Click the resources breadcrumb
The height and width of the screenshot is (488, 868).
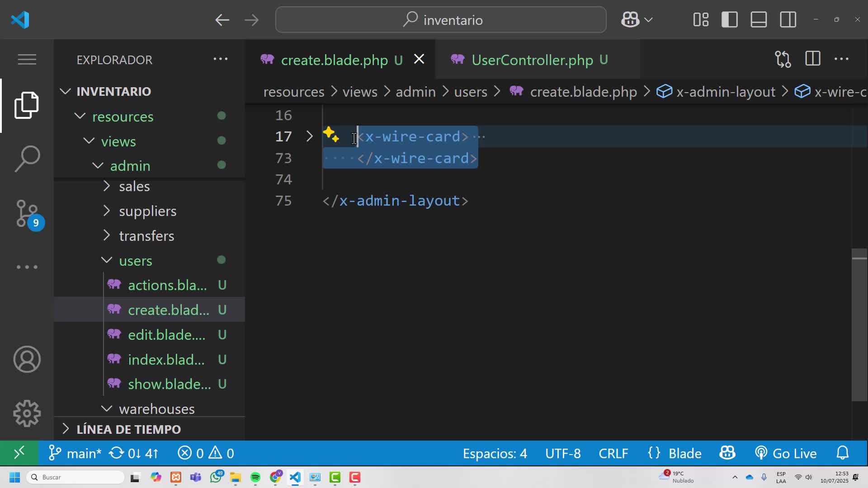(x=294, y=92)
